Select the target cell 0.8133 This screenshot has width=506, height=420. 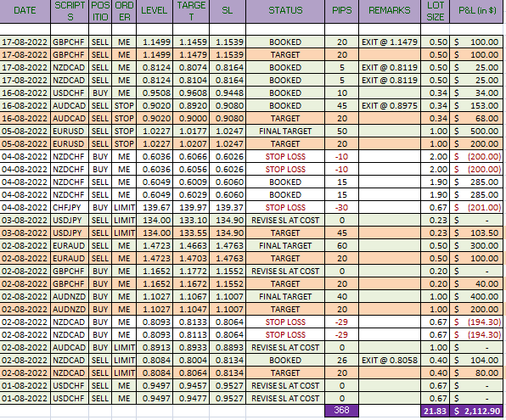click(191, 322)
